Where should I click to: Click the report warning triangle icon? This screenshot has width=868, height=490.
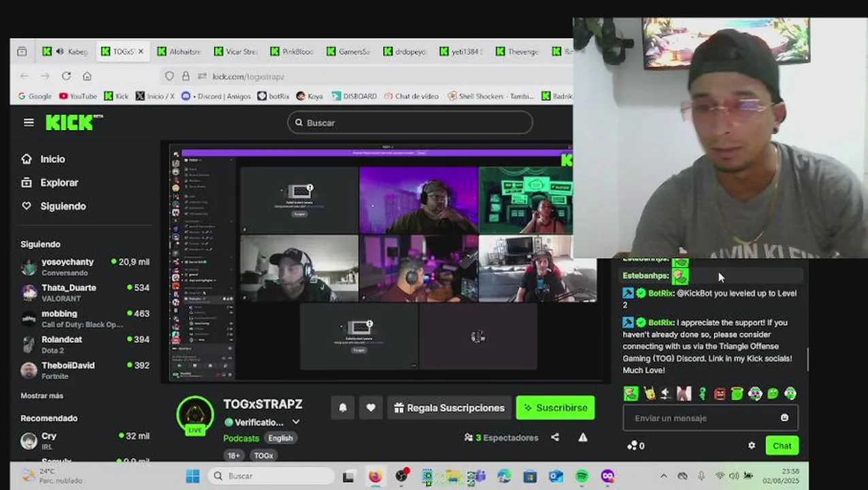(583, 438)
